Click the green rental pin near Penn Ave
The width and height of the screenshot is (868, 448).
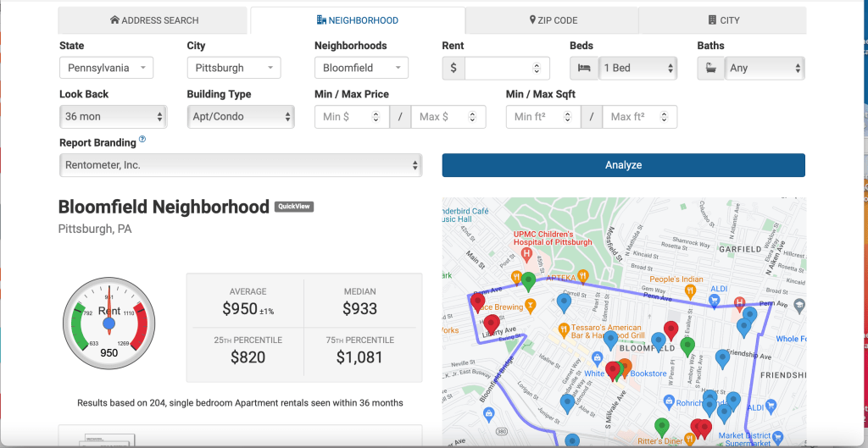528,280
